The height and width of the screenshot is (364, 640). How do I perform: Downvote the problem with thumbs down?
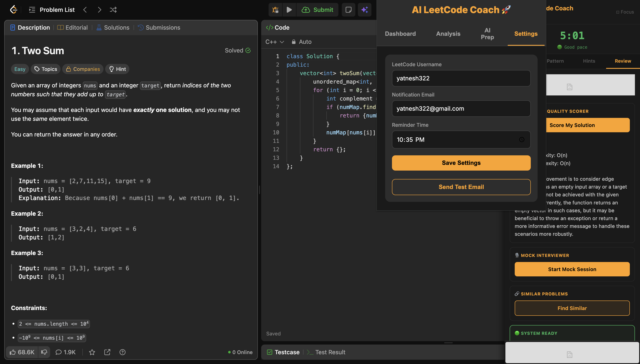coord(44,352)
